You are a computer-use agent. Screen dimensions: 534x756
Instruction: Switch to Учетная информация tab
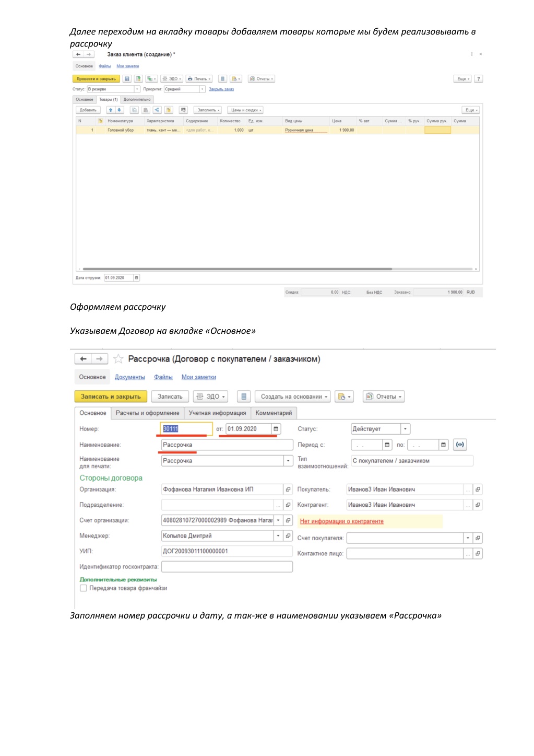(x=217, y=413)
